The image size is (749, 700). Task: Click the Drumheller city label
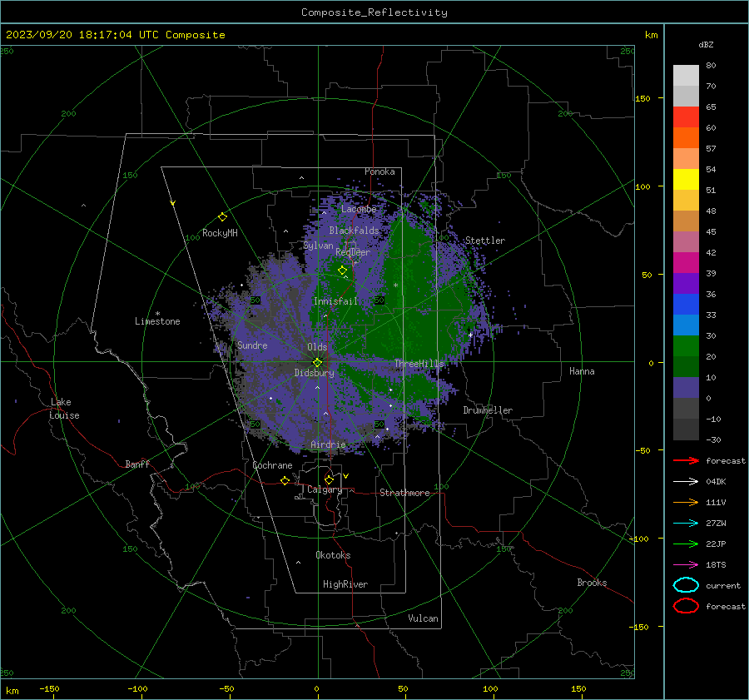click(x=488, y=410)
